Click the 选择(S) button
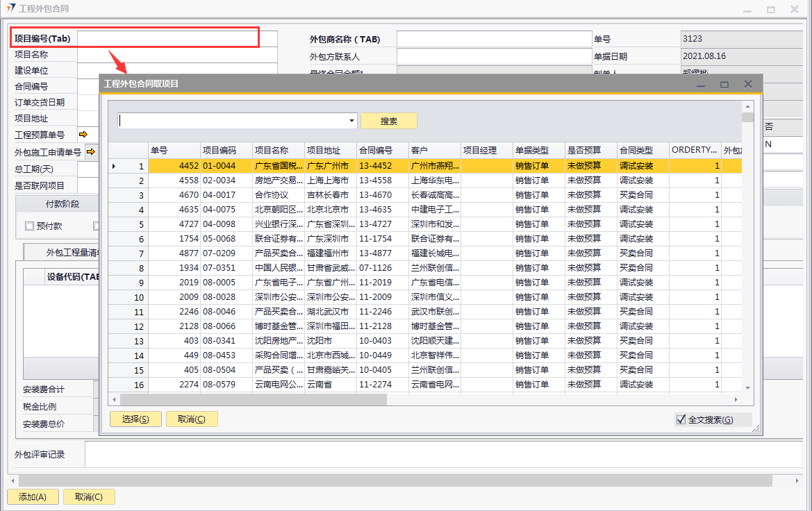This screenshot has height=511, width=812. pos(135,419)
